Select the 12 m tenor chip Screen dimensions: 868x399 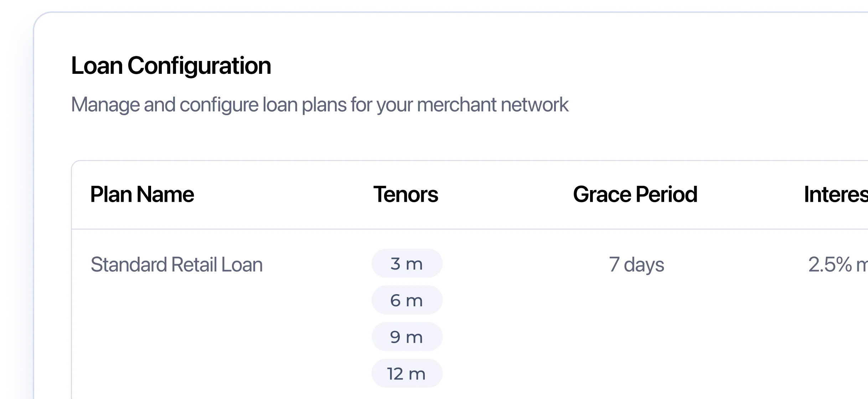407,374
